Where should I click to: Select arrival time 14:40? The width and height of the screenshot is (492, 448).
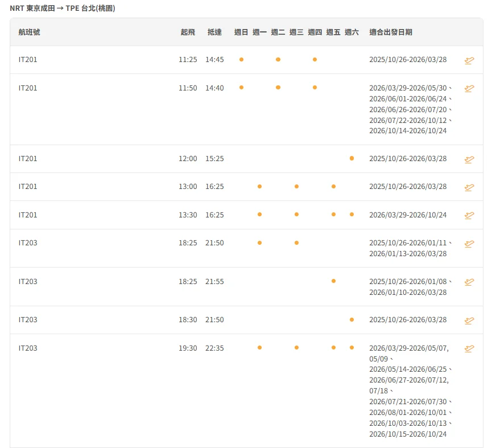214,88
